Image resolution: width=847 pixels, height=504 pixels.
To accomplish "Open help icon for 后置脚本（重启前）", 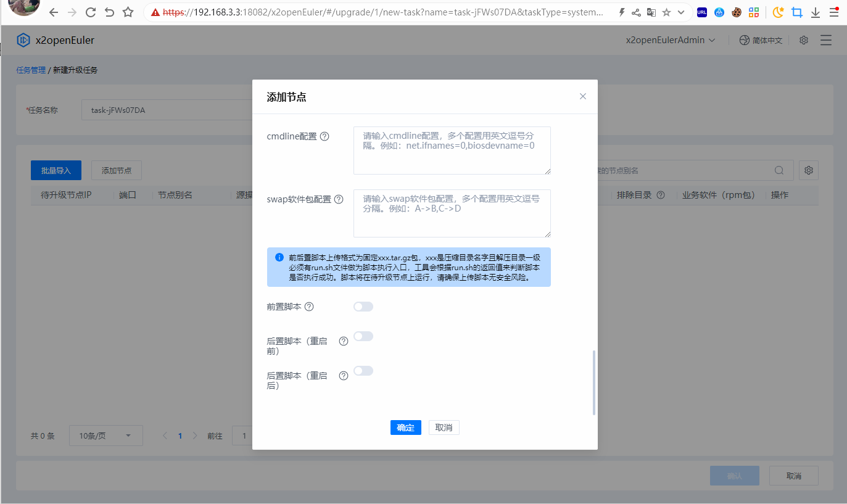I will tap(344, 341).
